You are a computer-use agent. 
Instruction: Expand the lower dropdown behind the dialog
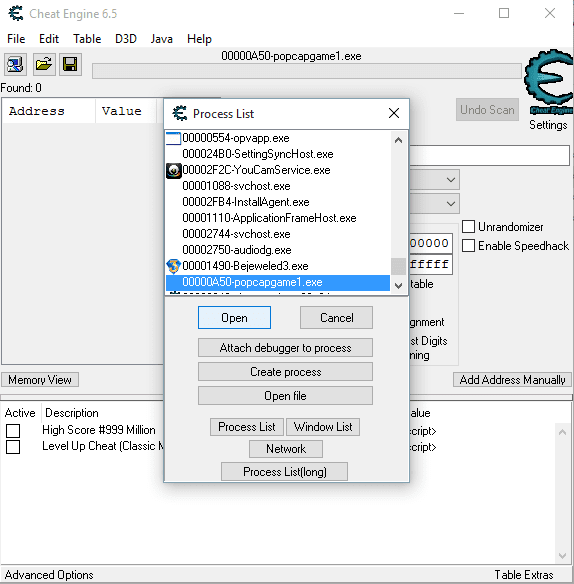451,204
